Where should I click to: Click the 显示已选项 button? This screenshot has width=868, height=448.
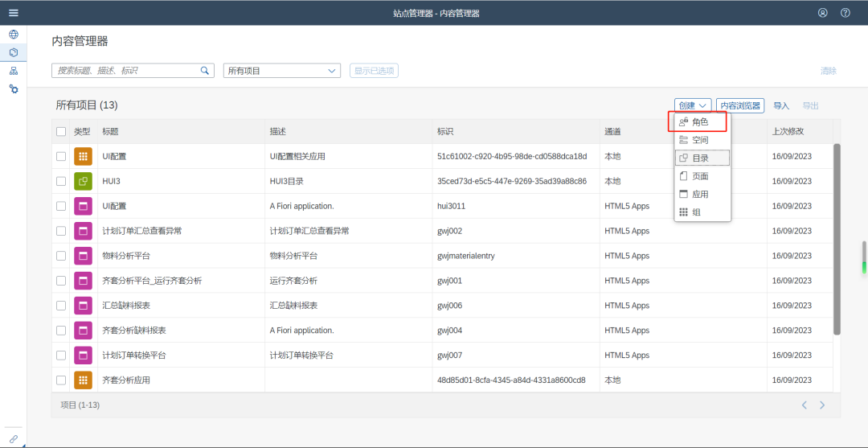374,70
